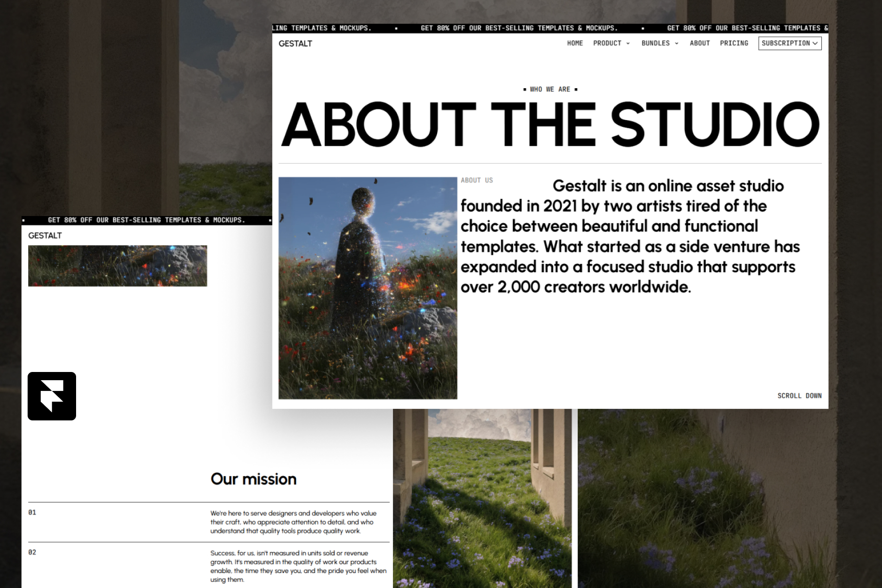Select ABOUT in the navigation bar

click(699, 43)
